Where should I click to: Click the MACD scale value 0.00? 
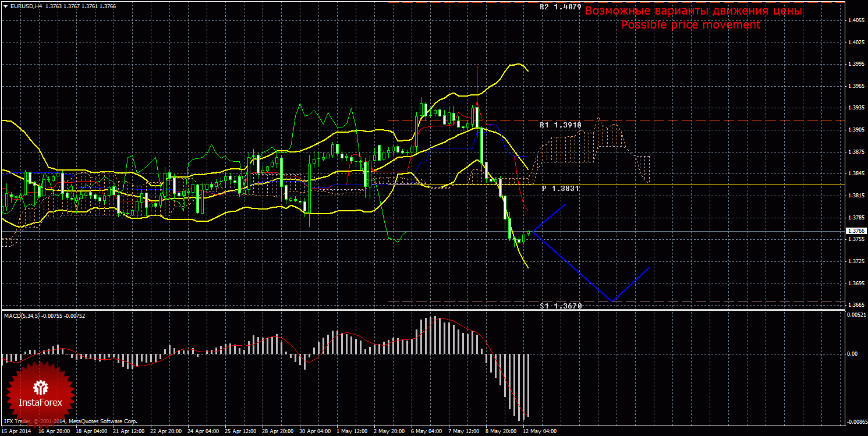853,353
